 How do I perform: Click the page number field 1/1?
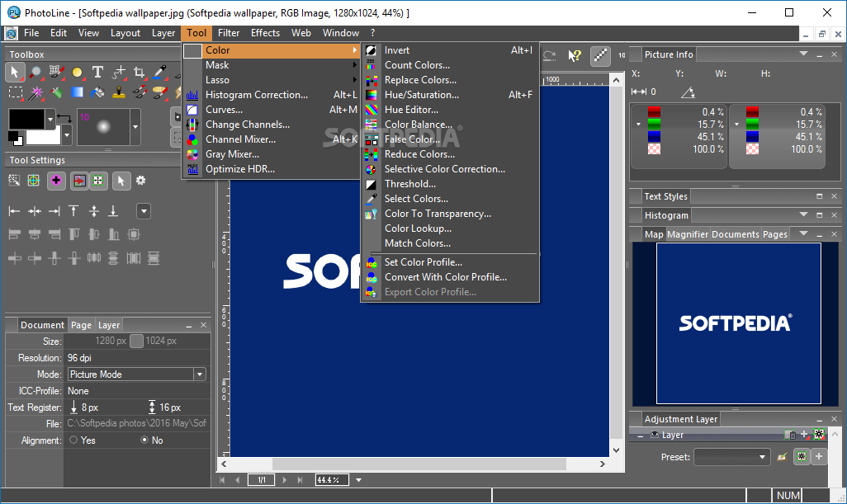pos(262,480)
